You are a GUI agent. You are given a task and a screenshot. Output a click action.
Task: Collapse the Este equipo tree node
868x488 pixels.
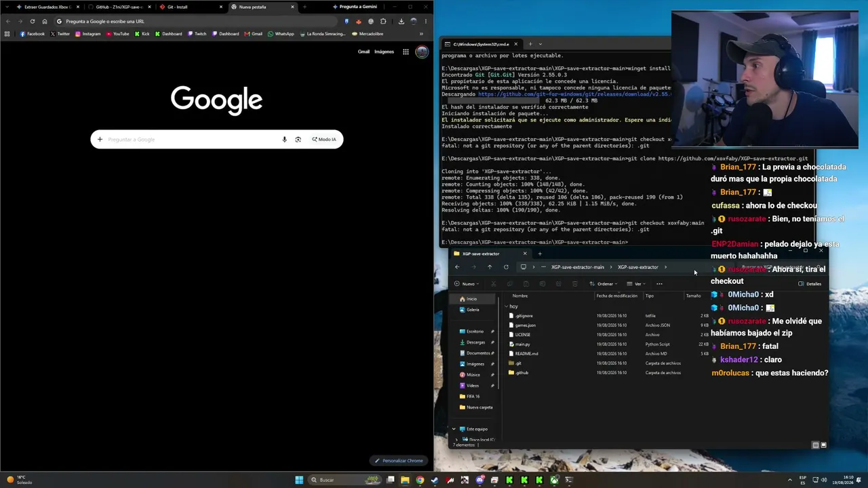coord(454,429)
